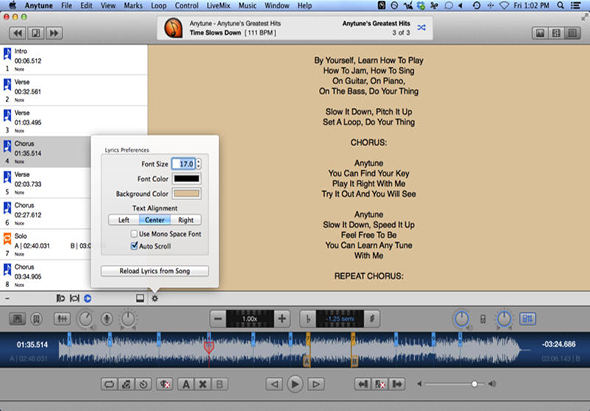The width and height of the screenshot is (590, 411).
Task: Open the Marks menu
Action: [x=133, y=6]
